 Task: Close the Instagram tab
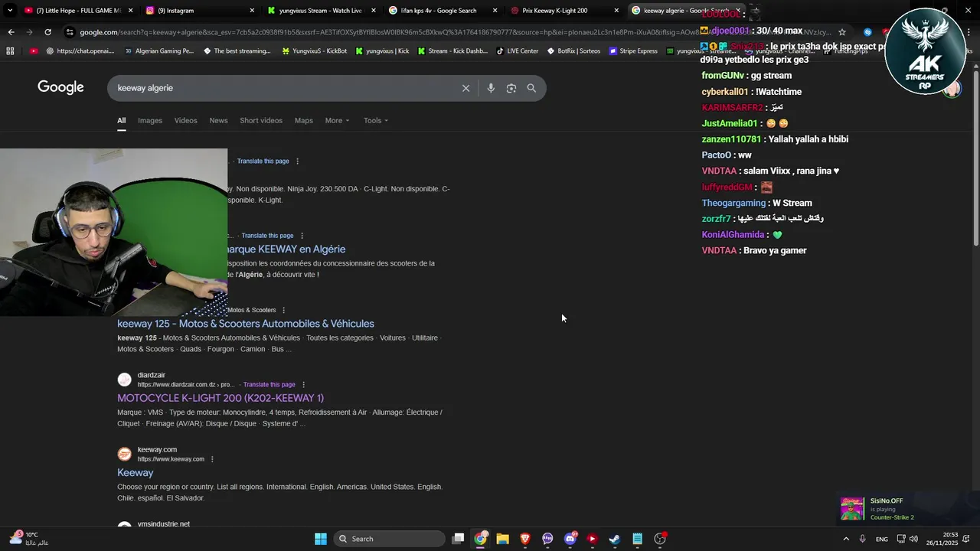point(252,11)
